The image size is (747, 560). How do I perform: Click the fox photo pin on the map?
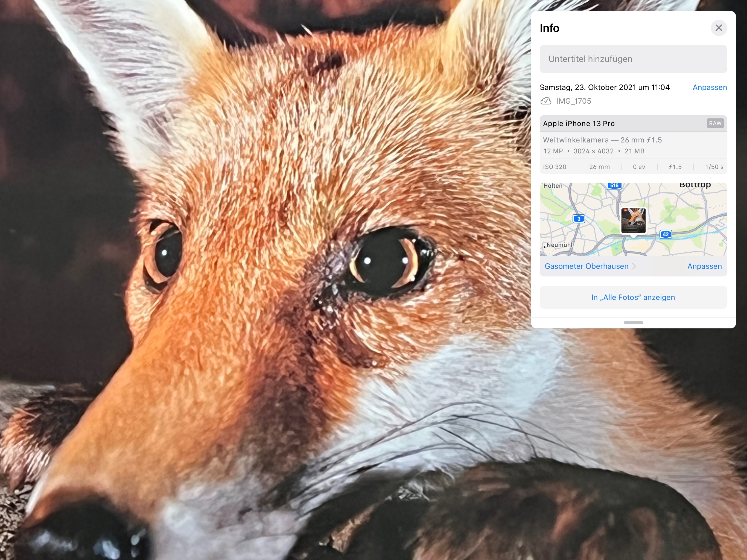[633, 221]
